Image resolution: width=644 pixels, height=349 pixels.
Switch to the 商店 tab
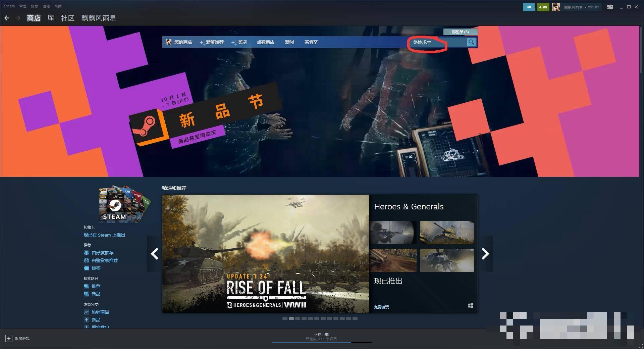(34, 18)
